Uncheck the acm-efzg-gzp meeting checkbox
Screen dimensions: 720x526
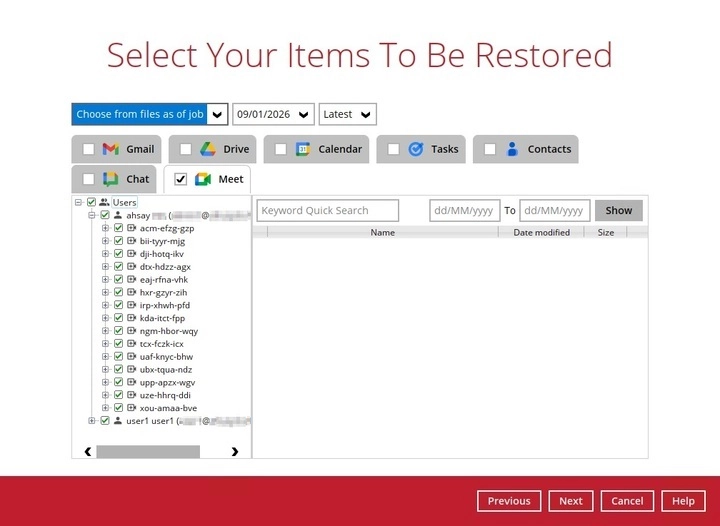(x=118, y=228)
